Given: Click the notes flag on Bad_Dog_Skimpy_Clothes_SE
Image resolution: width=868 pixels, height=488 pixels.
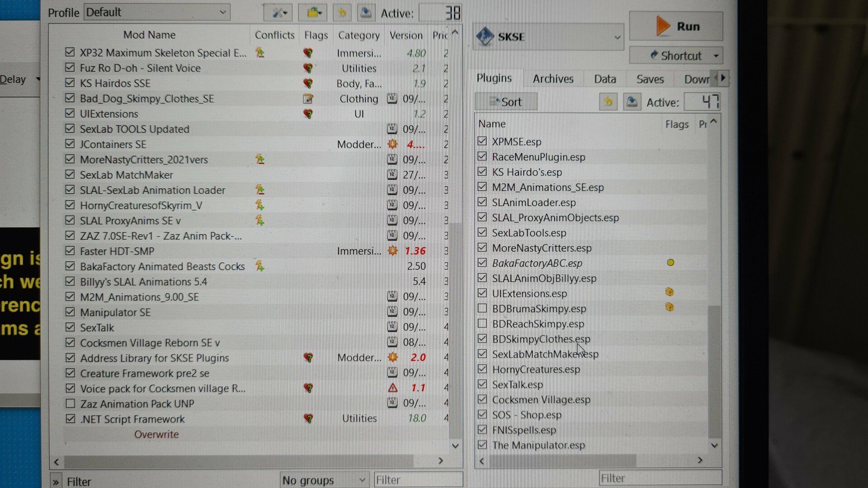Looking at the screenshot, I should coord(308,99).
